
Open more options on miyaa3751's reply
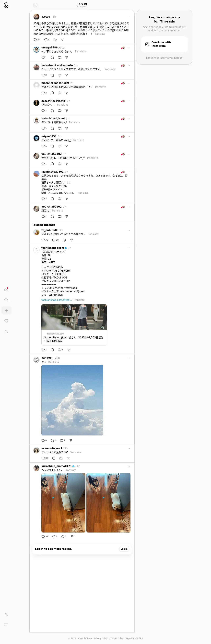click(129, 136)
